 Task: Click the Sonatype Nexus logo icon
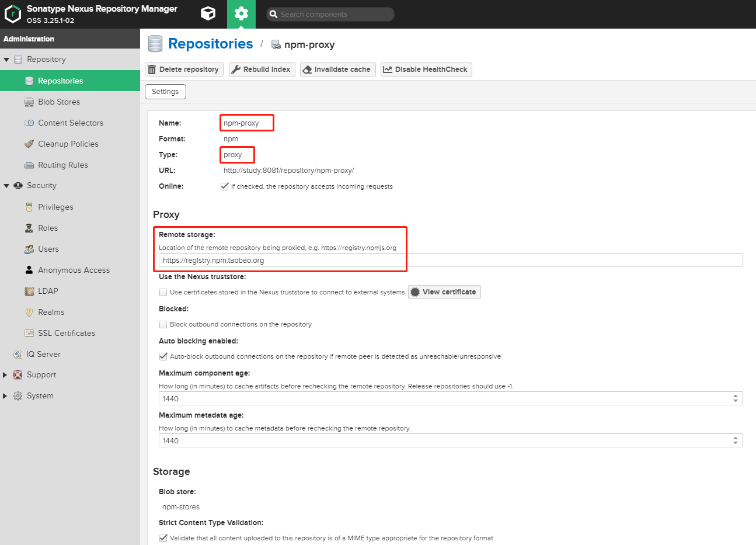pos(12,14)
